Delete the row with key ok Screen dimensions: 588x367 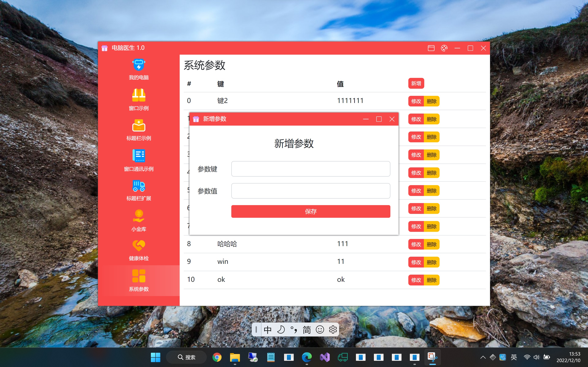(x=432, y=280)
